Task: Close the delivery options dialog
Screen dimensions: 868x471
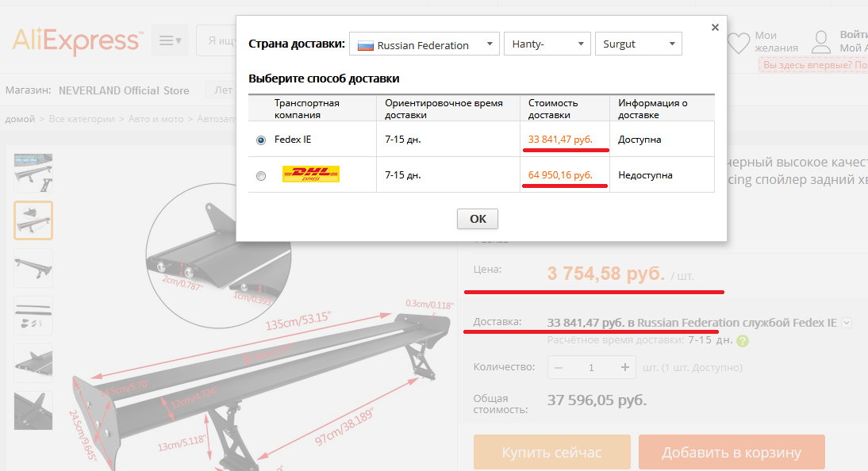Action: point(715,27)
